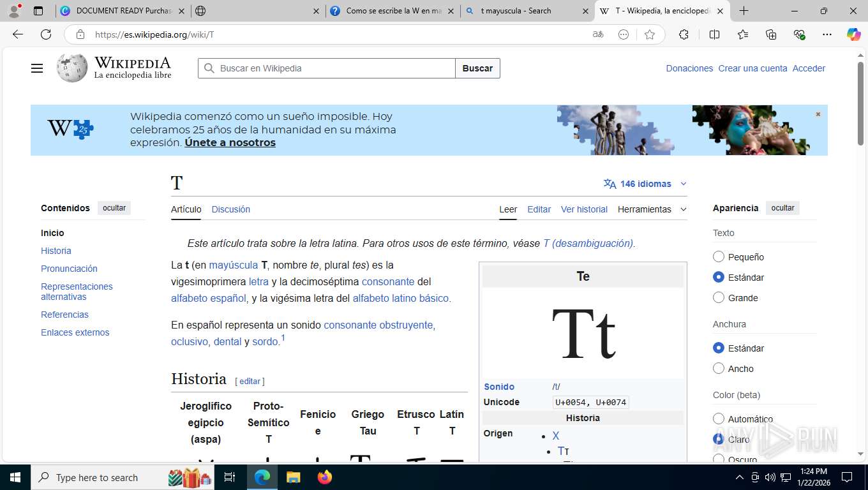The height and width of the screenshot is (490, 868).
Task: Open browser extensions puzzle icon
Action: pos(684,34)
